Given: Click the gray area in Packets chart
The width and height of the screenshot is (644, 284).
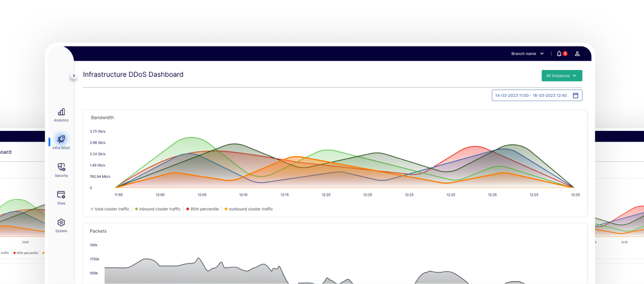Looking at the screenshot, I should (x=172, y=273).
